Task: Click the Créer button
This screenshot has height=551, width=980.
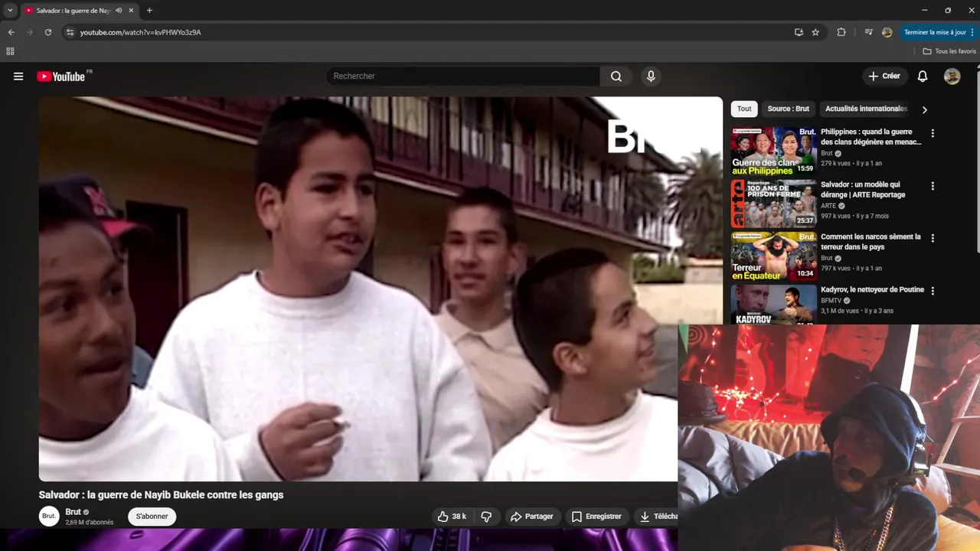Action: (884, 77)
